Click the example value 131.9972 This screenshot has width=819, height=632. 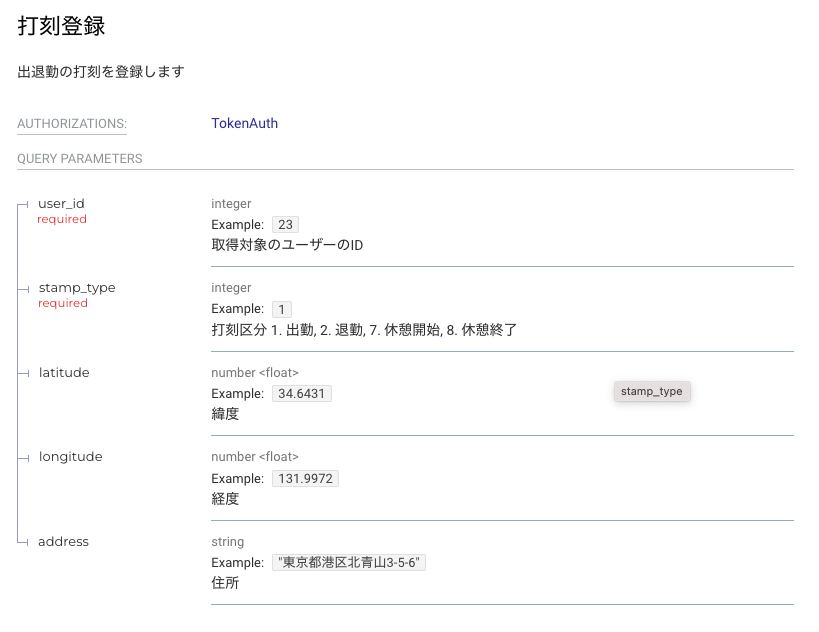click(305, 478)
